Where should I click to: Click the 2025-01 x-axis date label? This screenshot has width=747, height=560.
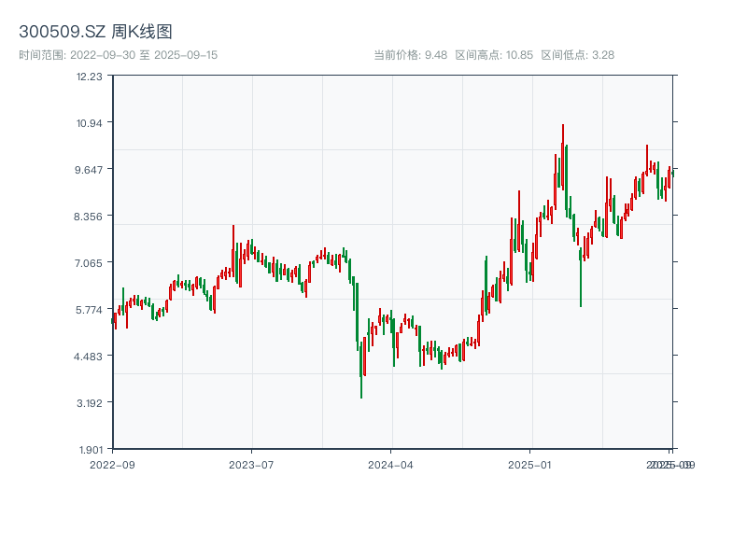point(530,464)
